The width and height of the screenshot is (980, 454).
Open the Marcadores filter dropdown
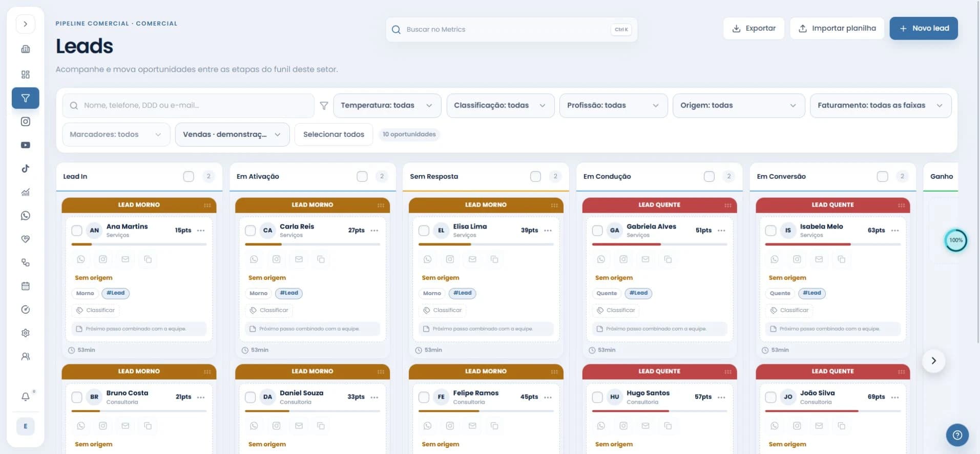[x=116, y=134]
